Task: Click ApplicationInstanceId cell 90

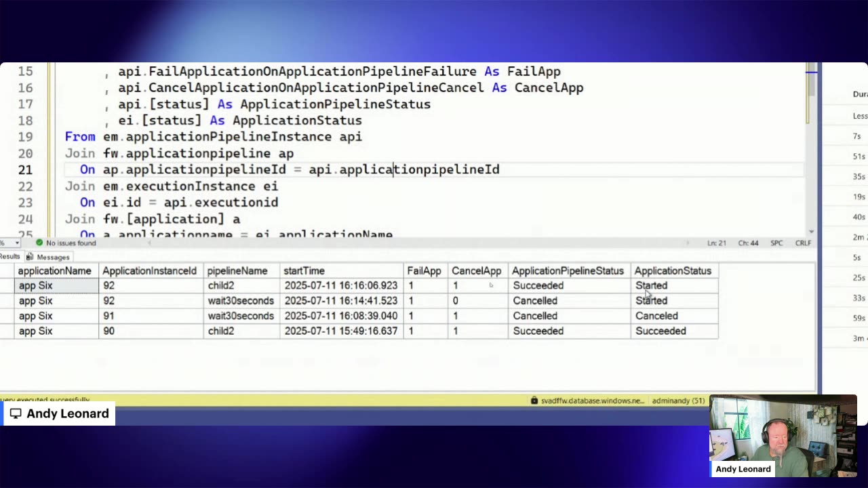Action: [x=151, y=331]
